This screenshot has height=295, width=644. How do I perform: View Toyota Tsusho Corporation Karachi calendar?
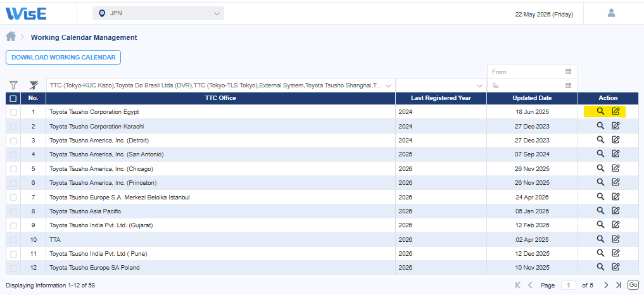tap(600, 126)
